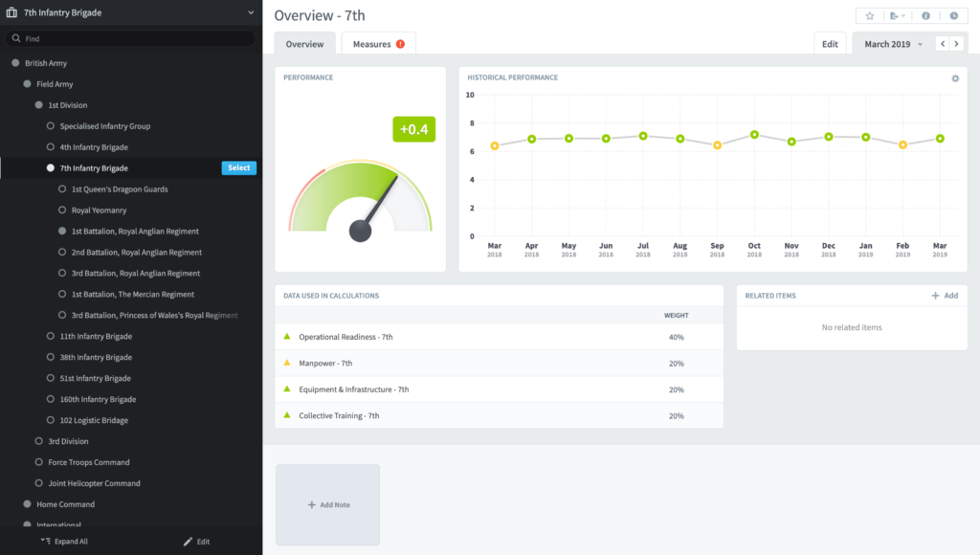Click the warning triangle next to Manpower - 7th
Screen dimensions: 980x555
click(x=284, y=364)
